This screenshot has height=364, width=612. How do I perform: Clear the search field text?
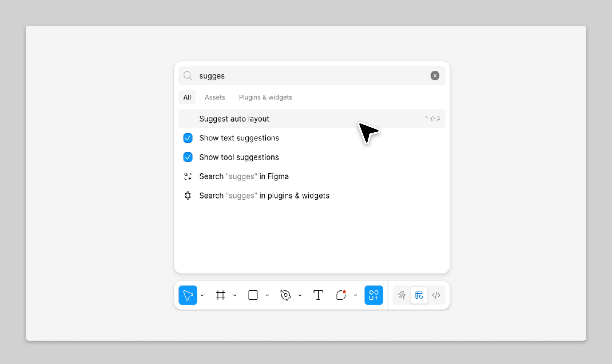point(435,75)
